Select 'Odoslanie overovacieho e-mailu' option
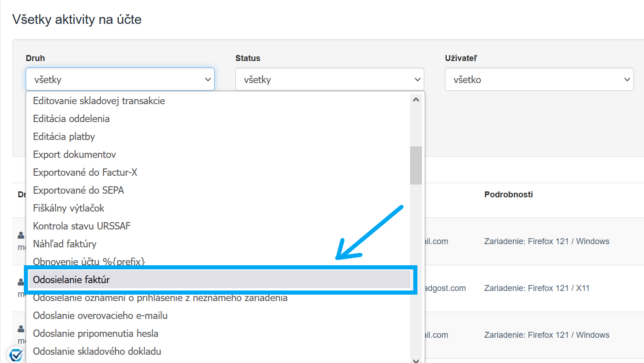The height and width of the screenshot is (363, 644). [x=100, y=315]
